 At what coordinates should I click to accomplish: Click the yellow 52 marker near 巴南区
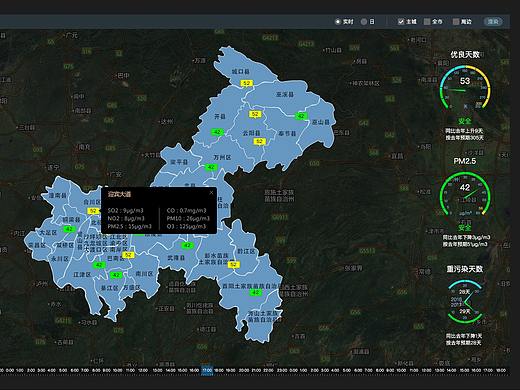[128, 255]
